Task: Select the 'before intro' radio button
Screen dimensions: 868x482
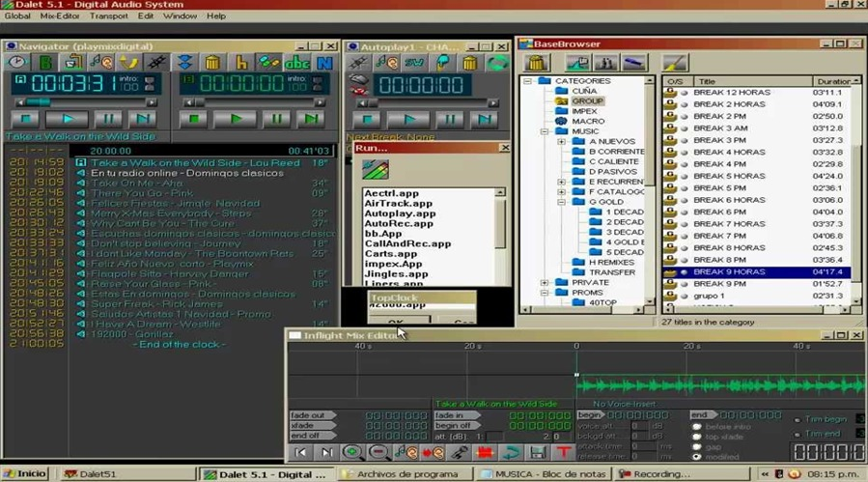Action: (697, 426)
